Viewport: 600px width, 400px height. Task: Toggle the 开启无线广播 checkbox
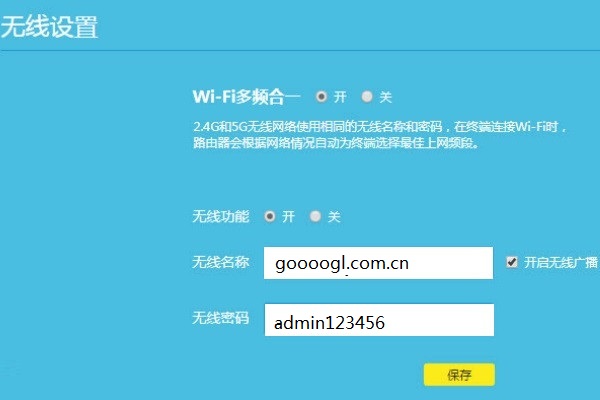512,262
